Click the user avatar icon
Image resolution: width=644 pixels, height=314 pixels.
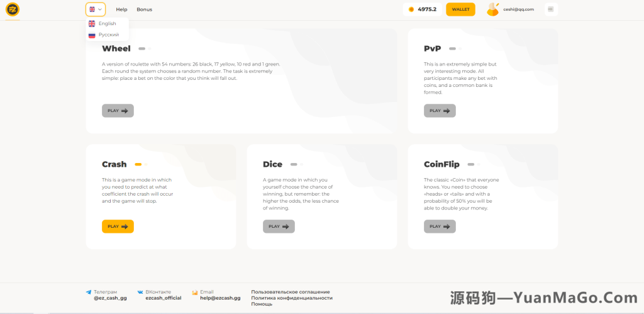(493, 9)
